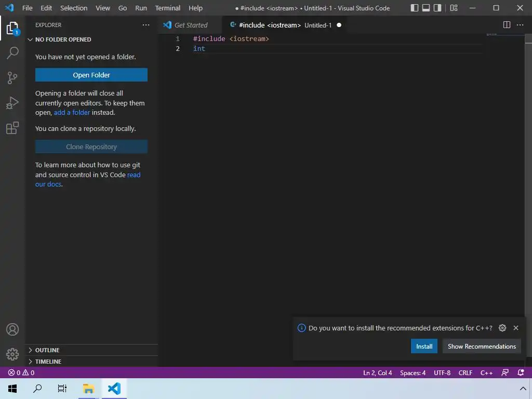
Task: Toggle the secondary side bar layout icon
Action: pos(437,8)
